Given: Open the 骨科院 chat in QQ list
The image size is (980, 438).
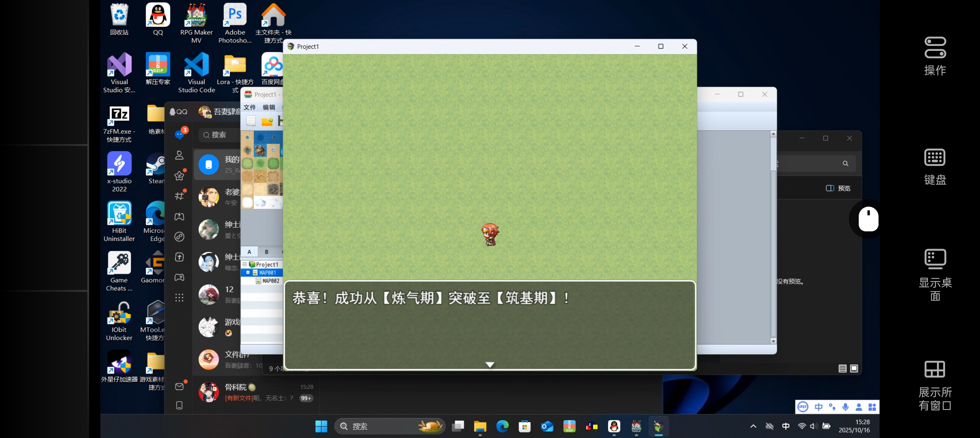Looking at the screenshot, I should pos(256,392).
